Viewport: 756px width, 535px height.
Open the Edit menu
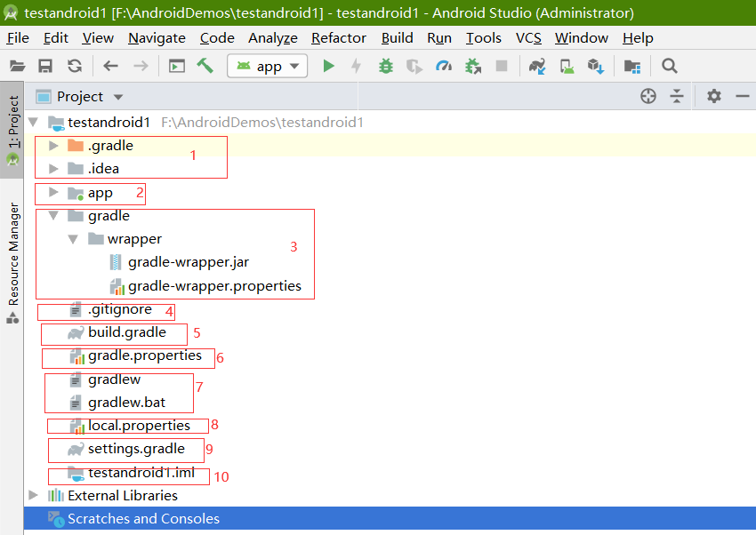[56, 38]
